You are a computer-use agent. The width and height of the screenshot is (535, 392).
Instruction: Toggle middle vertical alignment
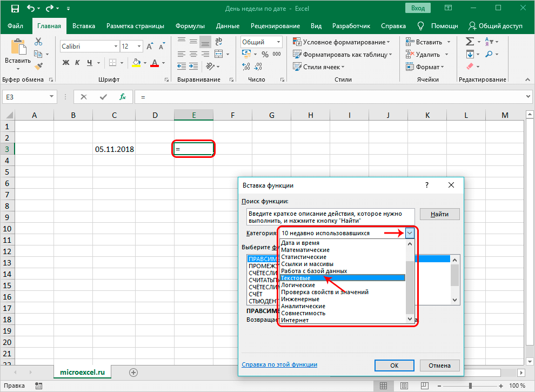tap(193, 41)
